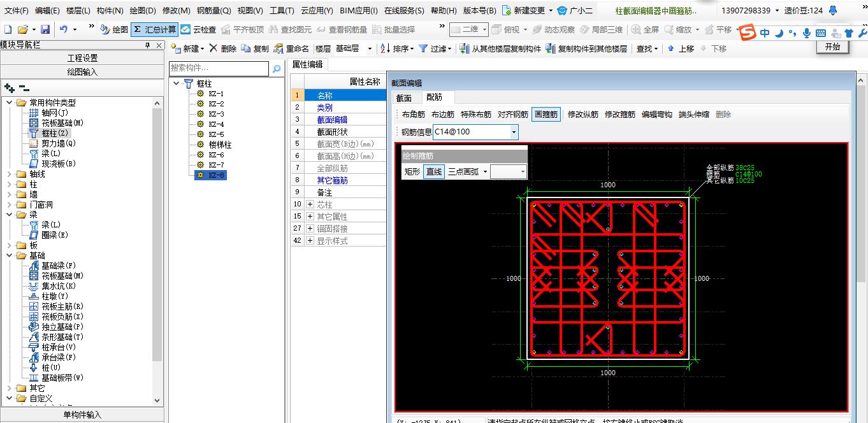Select 框柱(Z) in navigator tree
The height and width of the screenshot is (423, 868).
pyautogui.click(x=48, y=133)
